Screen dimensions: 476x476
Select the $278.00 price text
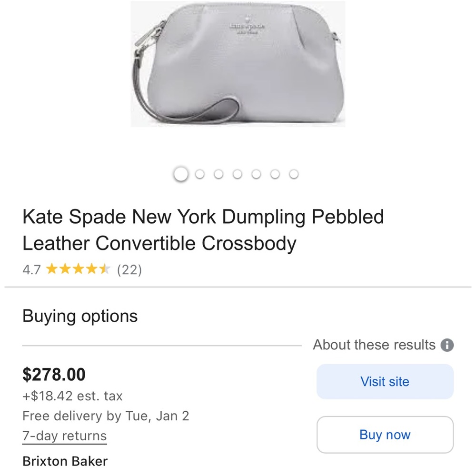point(54,375)
